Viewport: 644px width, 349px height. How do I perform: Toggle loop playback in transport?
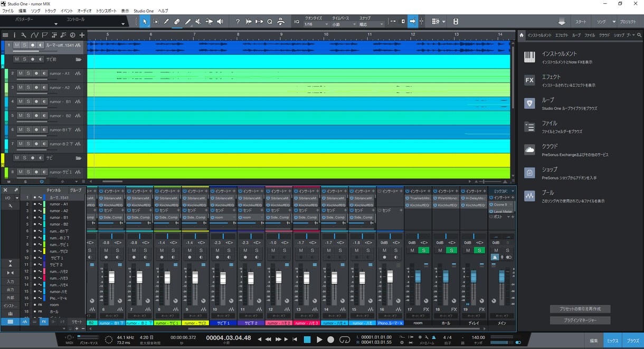pyautogui.click(x=344, y=339)
